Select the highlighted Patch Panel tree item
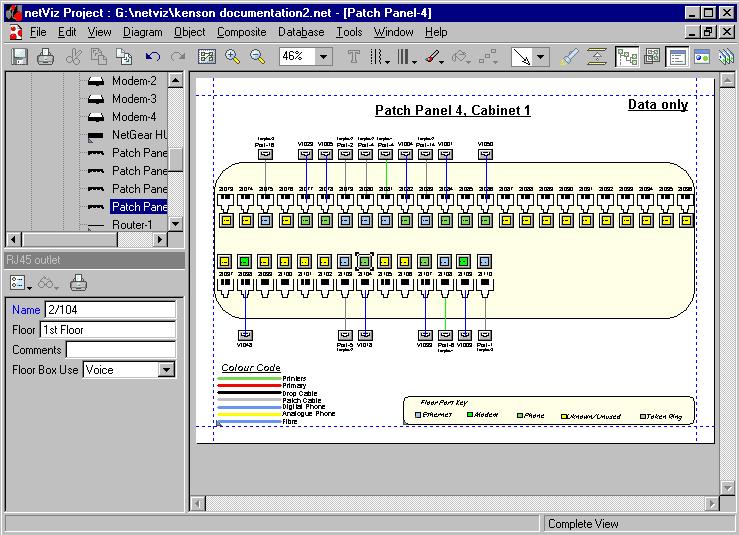The width and height of the screenshot is (739, 535). pyautogui.click(x=139, y=206)
